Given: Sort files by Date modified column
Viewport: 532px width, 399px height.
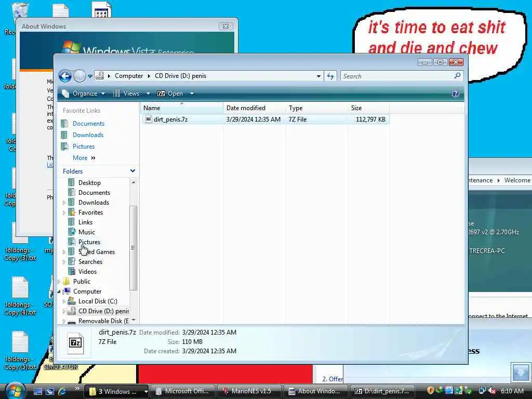Looking at the screenshot, I should point(255,108).
